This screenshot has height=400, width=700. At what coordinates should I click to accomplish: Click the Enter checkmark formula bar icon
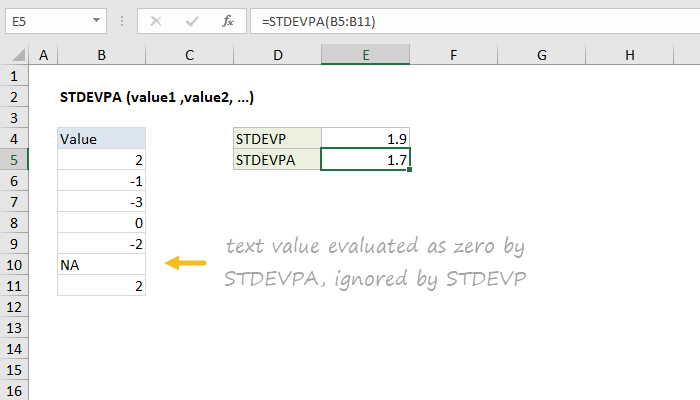point(192,21)
